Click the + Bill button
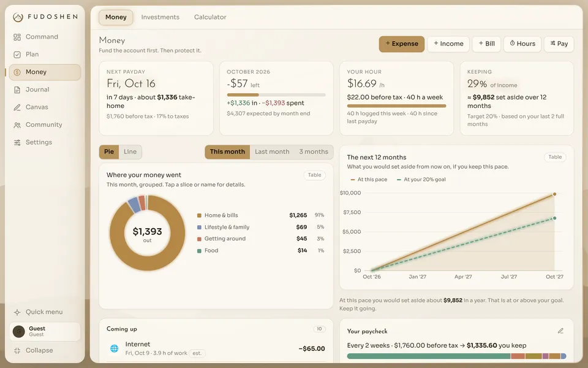Viewport: 588px width, 368px height. 486,44
